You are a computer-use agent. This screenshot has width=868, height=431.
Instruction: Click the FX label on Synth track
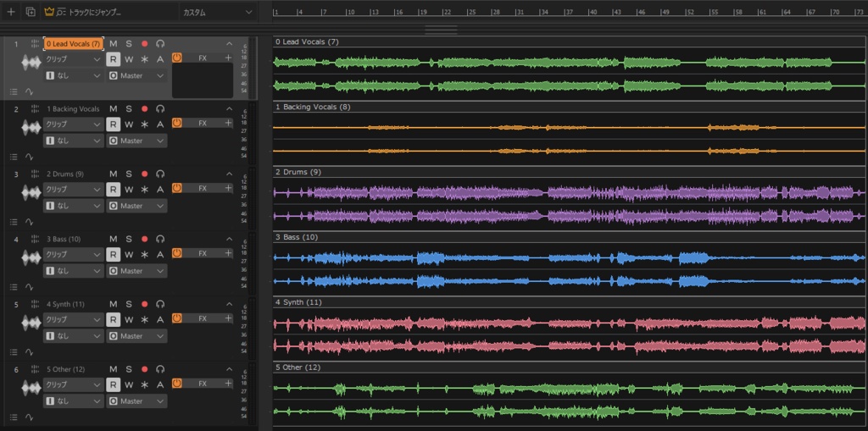point(203,318)
